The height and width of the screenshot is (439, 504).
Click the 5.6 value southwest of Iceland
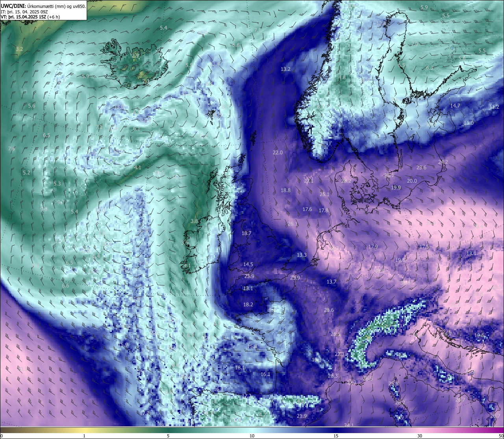(x=31, y=106)
